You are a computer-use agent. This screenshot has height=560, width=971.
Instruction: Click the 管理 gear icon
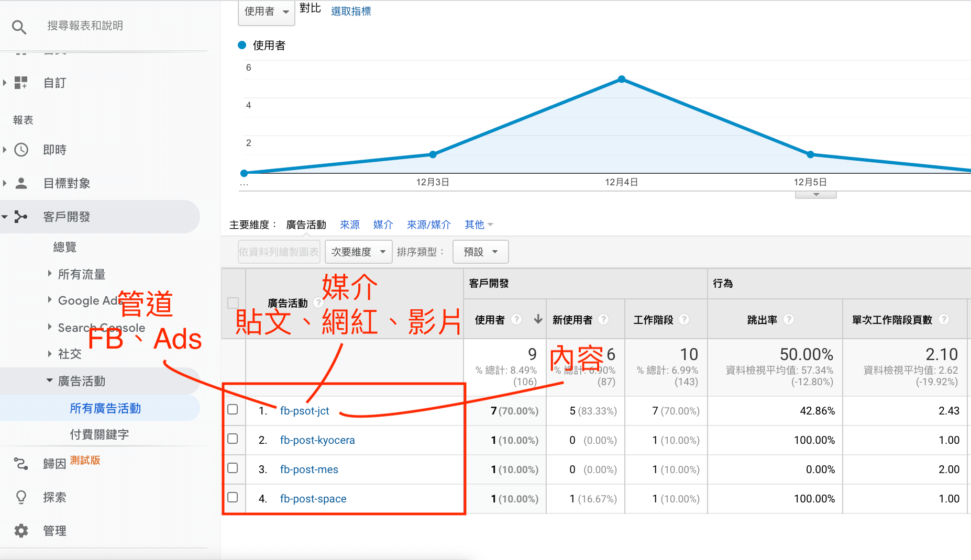tap(21, 531)
